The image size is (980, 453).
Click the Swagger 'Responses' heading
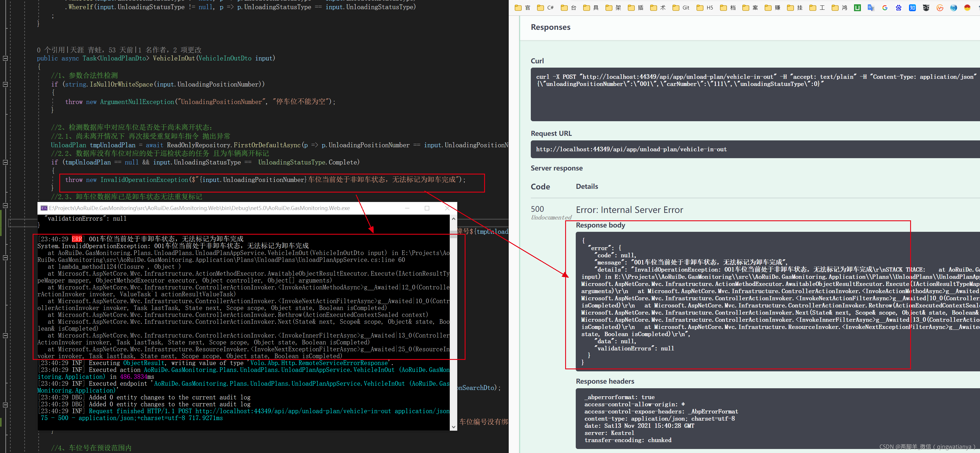tap(551, 27)
